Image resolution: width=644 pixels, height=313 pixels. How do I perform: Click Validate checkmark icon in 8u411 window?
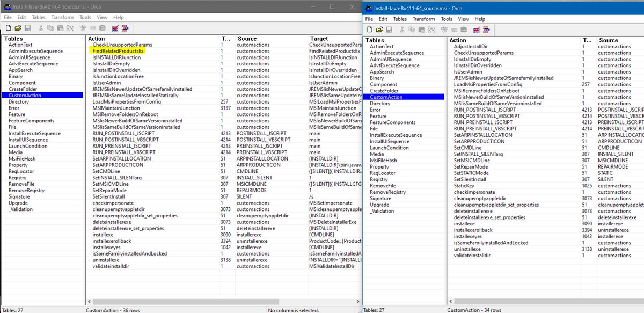tap(475, 29)
